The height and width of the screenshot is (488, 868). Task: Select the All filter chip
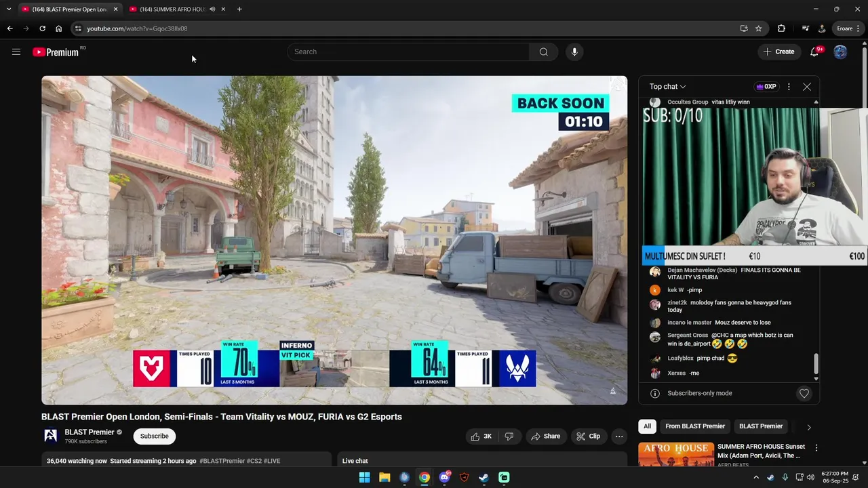pos(647,426)
